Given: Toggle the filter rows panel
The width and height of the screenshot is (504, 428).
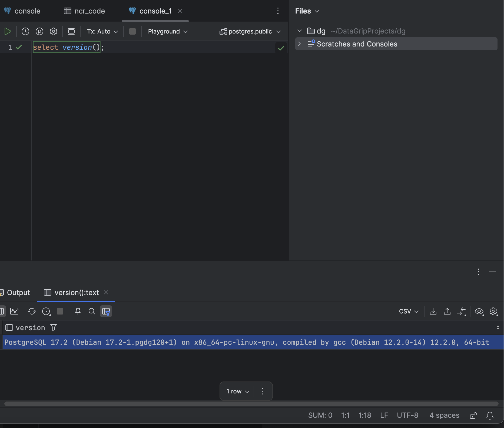Looking at the screenshot, I should [106, 311].
